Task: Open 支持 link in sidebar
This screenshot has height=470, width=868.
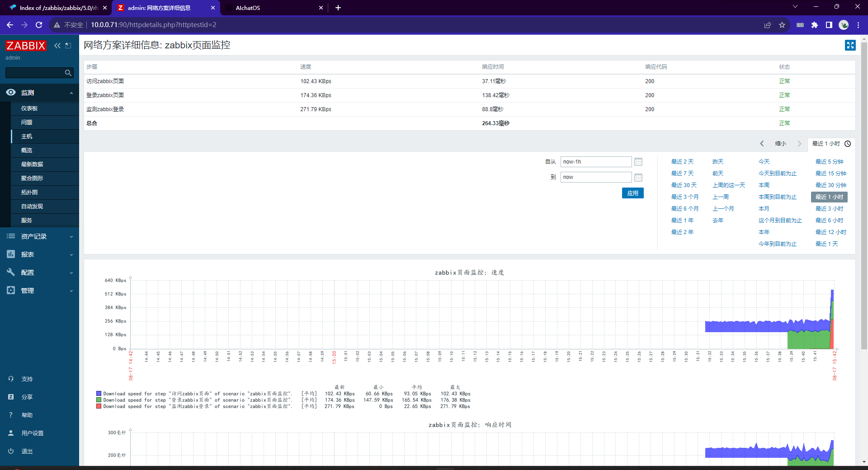Action: click(27, 379)
